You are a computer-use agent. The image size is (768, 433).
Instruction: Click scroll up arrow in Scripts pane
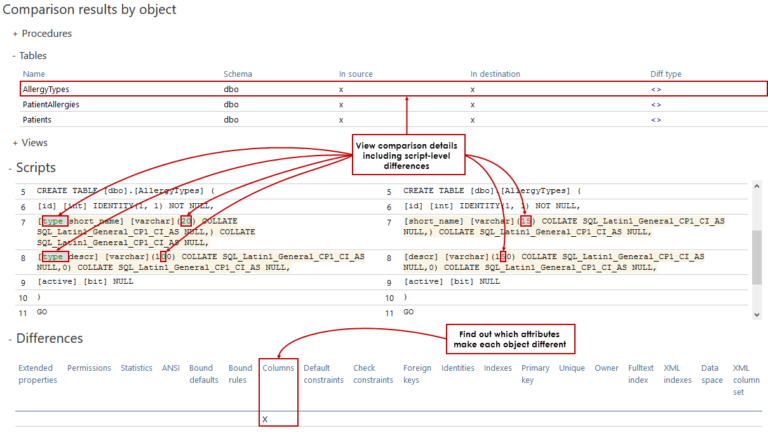[757, 187]
